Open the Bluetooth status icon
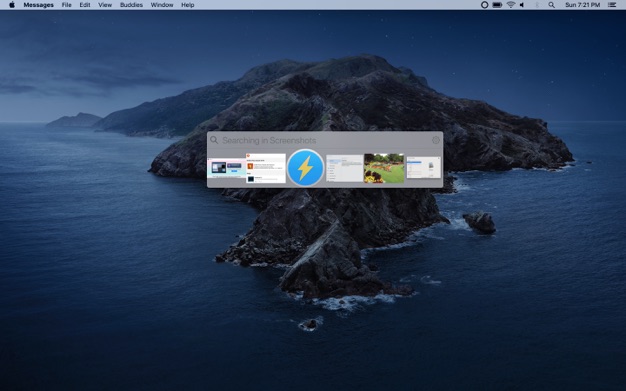The image size is (626, 391). point(537,5)
